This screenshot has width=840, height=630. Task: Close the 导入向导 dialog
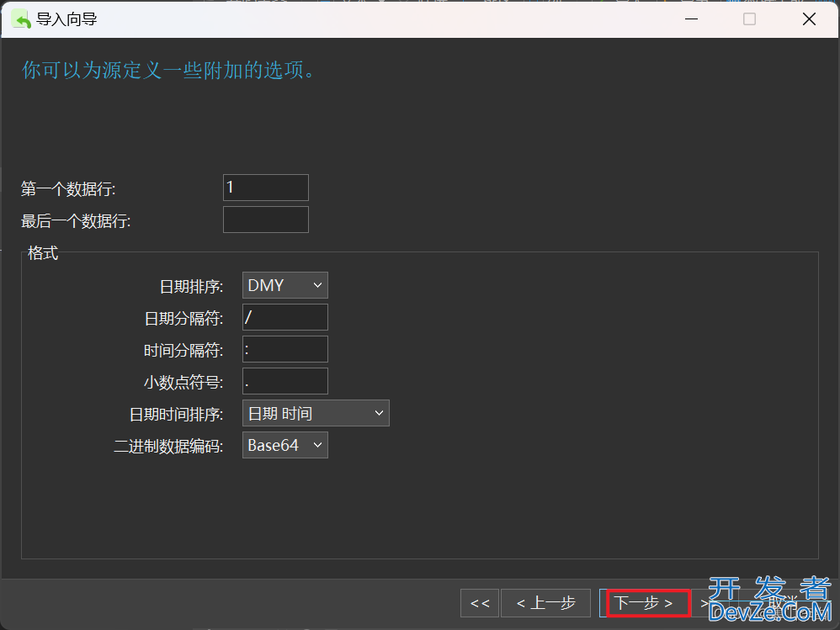point(809,19)
